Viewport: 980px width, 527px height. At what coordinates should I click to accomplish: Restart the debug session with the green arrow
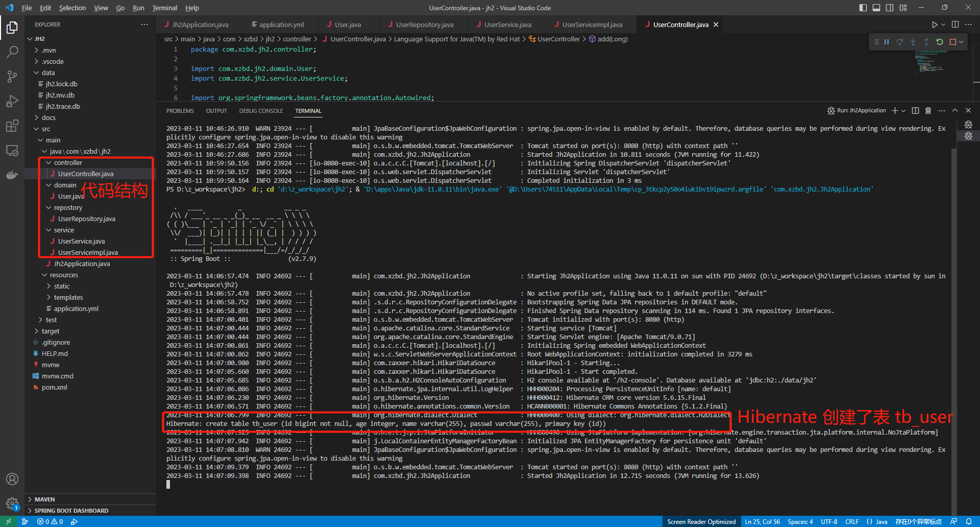click(940, 42)
